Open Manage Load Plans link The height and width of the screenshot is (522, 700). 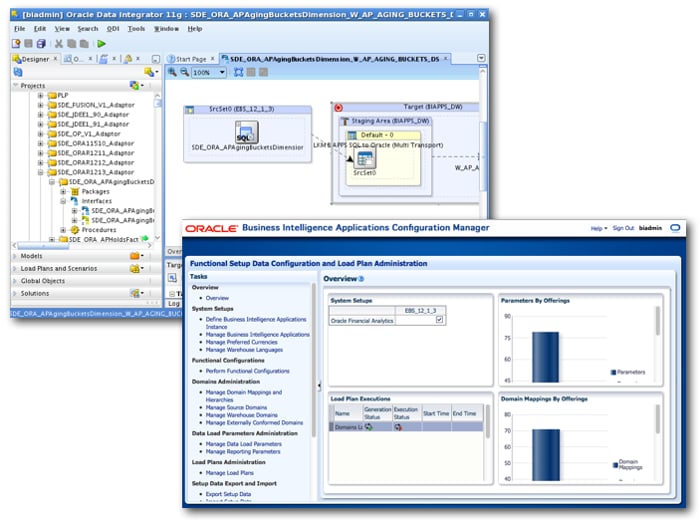coord(229,472)
